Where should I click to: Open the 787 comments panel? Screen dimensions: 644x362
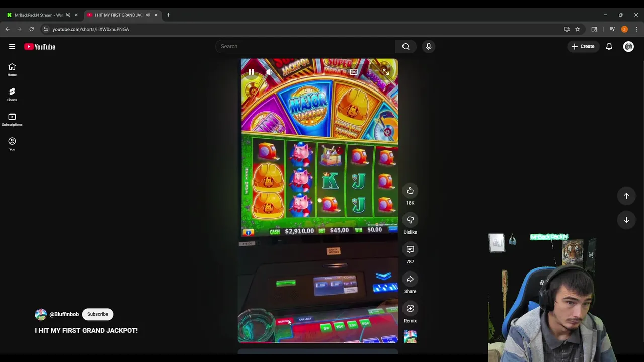pos(410,249)
